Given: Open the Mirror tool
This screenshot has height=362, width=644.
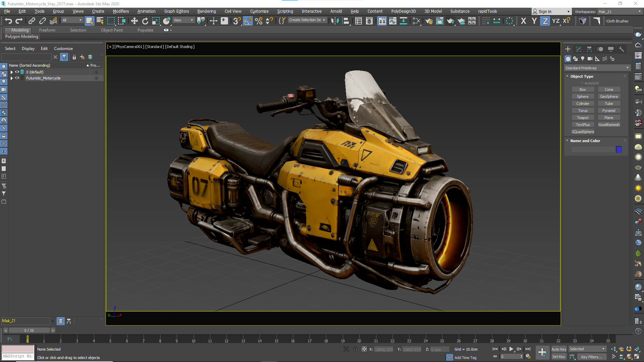Looking at the screenshot, I should coord(335,21).
